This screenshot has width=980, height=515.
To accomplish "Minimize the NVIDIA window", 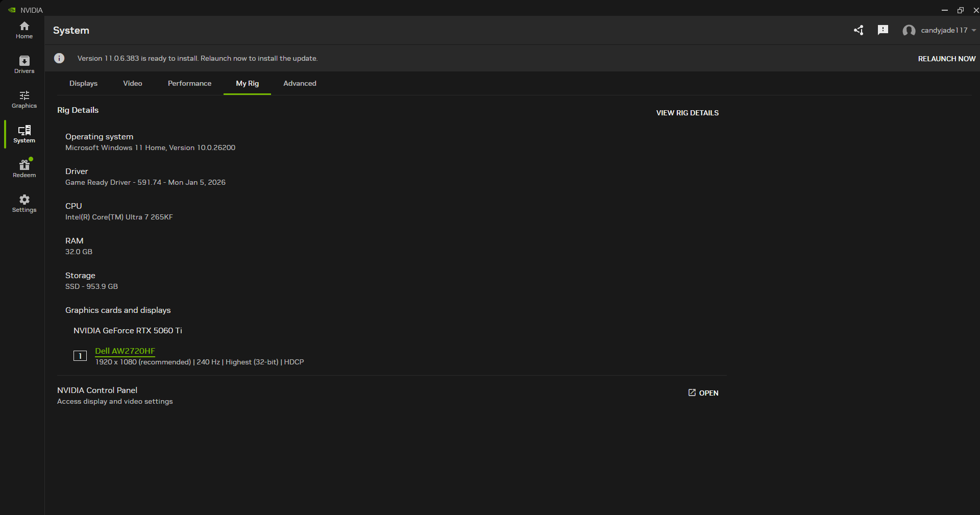I will 944,10.
